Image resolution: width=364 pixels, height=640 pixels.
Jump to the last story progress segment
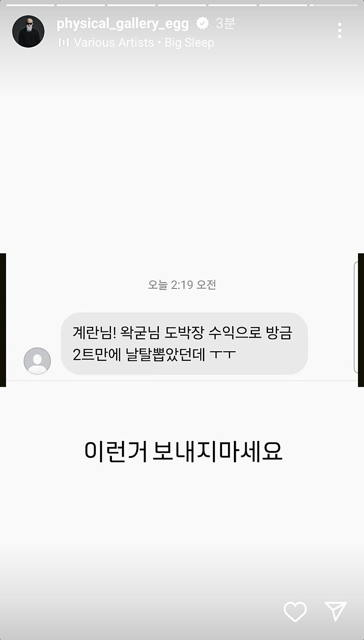[334, 5]
